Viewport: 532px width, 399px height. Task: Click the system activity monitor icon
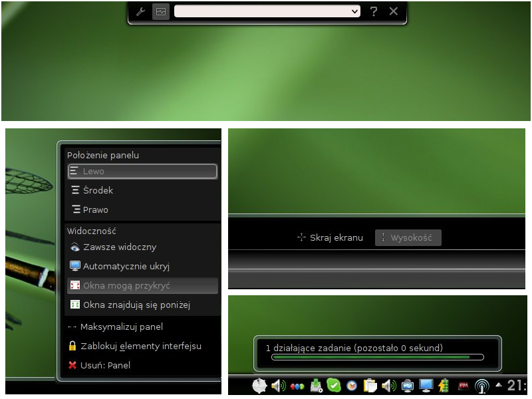[x=161, y=12]
